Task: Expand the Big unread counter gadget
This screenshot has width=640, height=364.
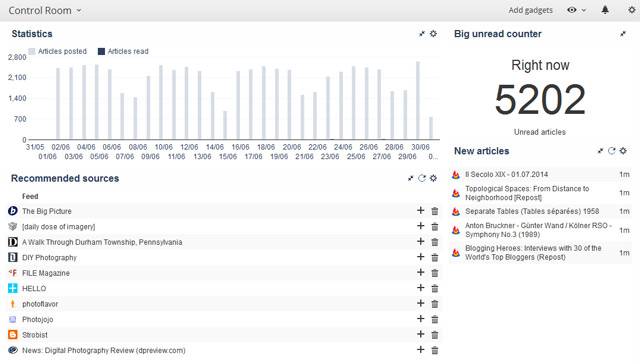Action: tap(623, 34)
